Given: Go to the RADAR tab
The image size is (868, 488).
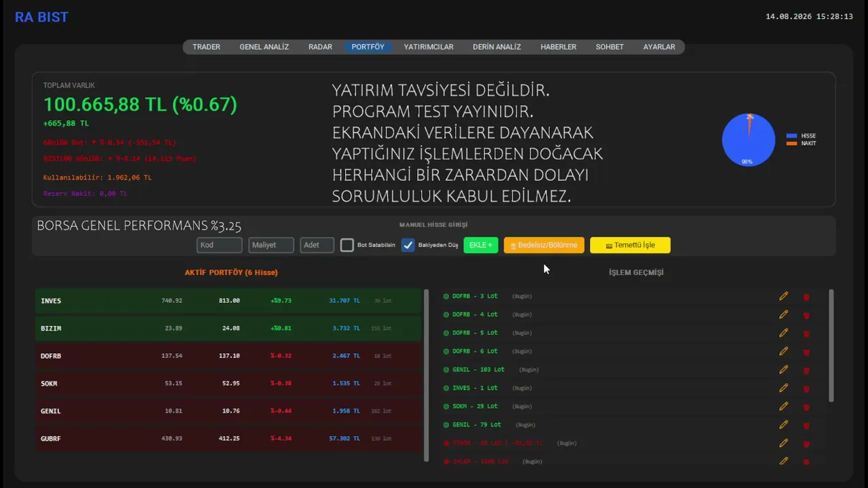Looking at the screenshot, I should [x=320, y=47].
